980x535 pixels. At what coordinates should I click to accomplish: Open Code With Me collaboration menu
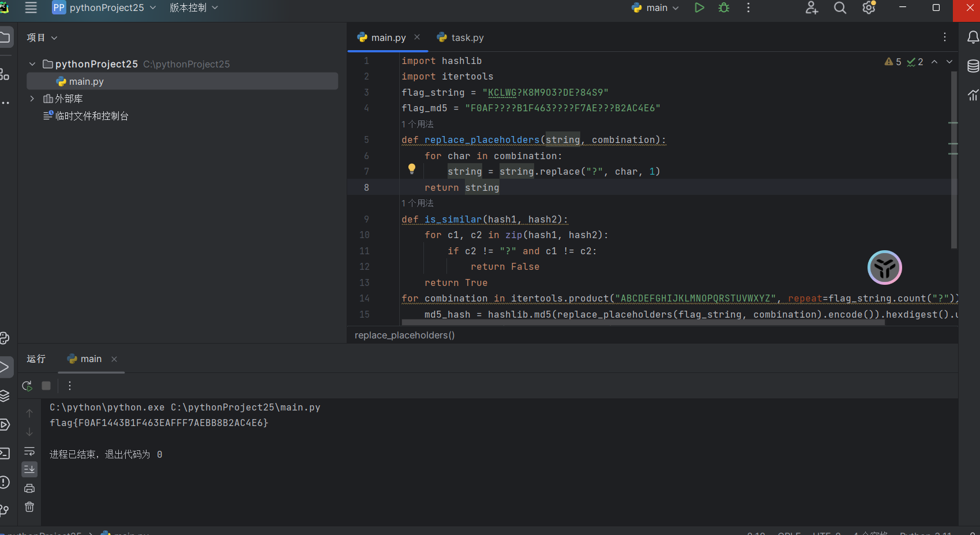pos(812,7)
